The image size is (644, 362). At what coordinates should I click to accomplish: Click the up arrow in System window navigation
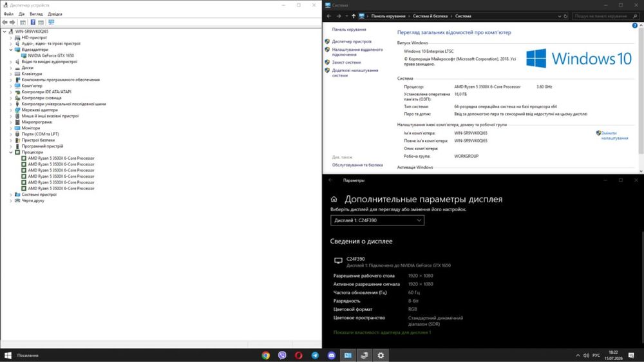coord(353,16)
